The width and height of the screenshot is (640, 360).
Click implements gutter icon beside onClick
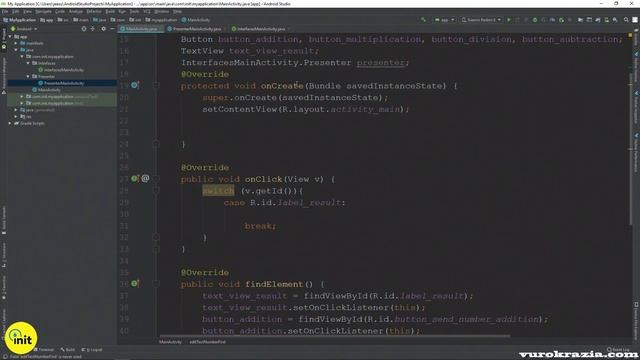coord(134,178)
